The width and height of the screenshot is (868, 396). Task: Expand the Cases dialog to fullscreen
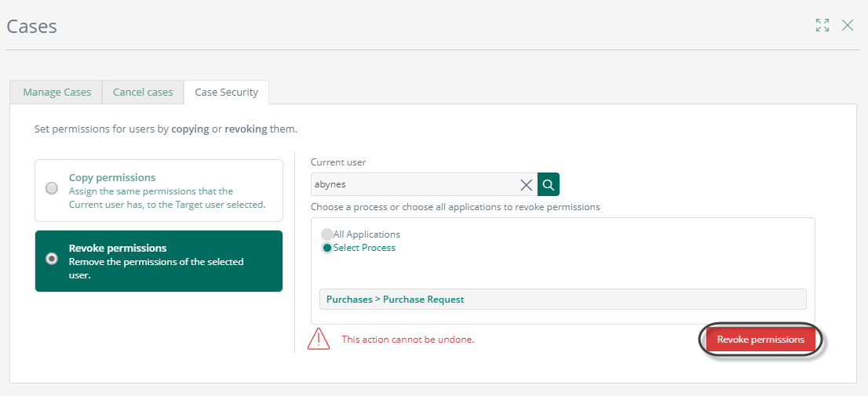[x=822, y=25]
